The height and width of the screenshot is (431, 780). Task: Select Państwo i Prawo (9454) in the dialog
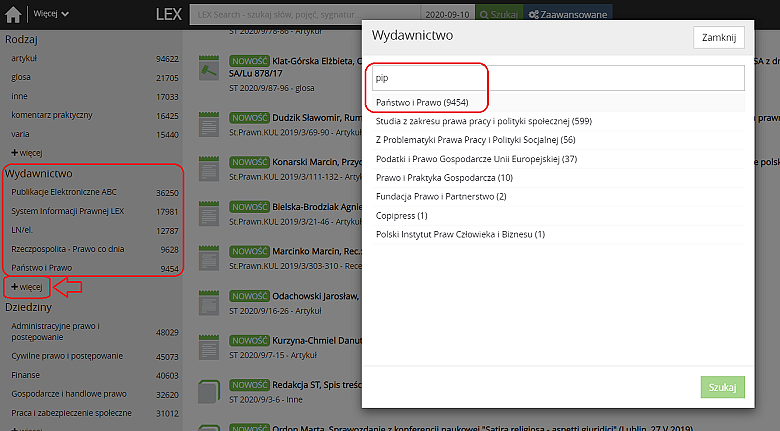pyautogui.click(x=422, y=103)
